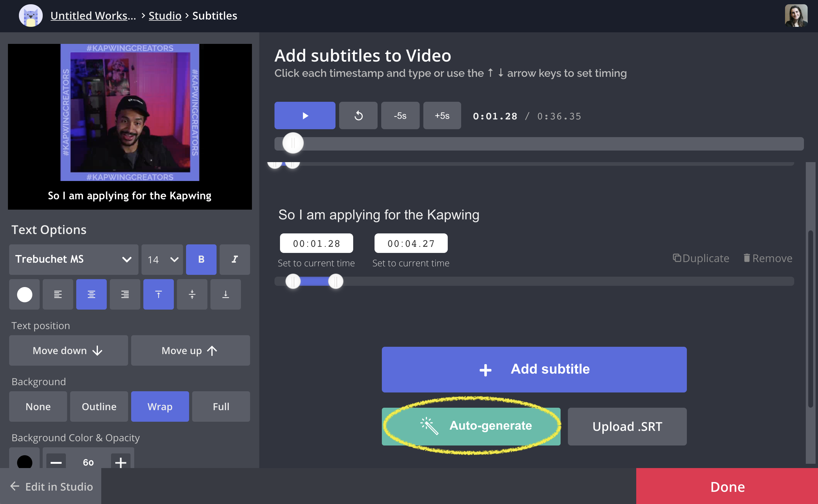This screenshot has width=818, height=504.
Task: Select the Full background option
Action: tap(221, 406)
